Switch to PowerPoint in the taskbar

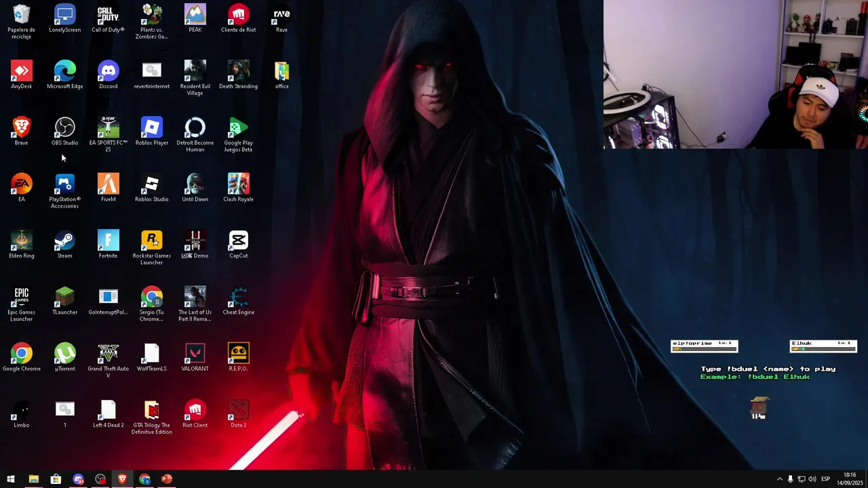tap(167, 479)
